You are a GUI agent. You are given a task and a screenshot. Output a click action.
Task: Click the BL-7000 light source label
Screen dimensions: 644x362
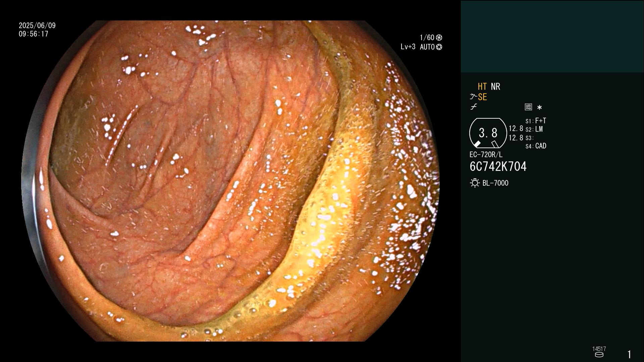click(x=495, y=183)
